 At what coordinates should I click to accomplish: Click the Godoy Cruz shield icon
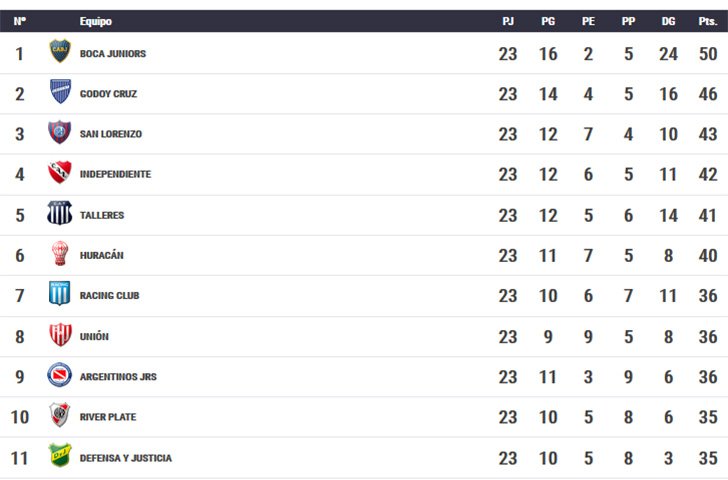click(60, 91)
